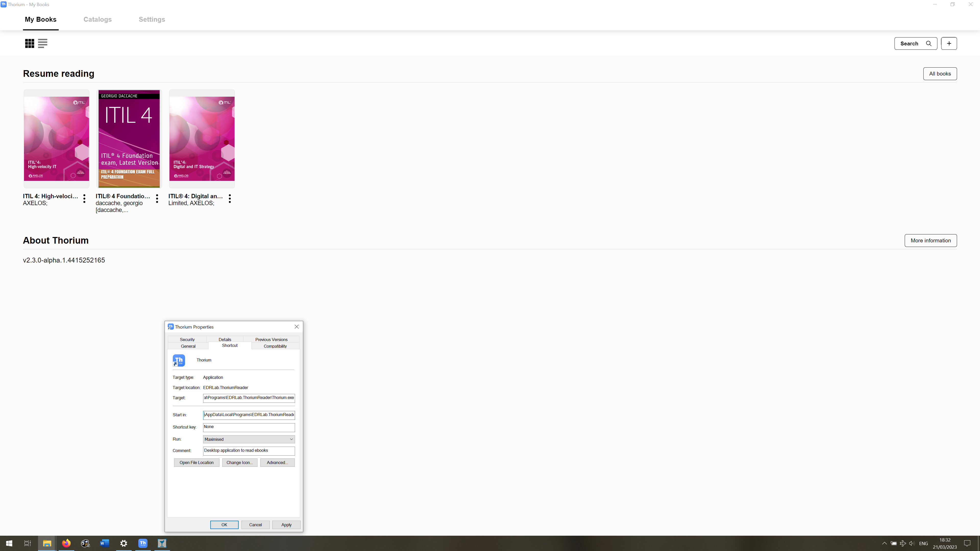Viewport: 980px width, 551px height.
Task: Open three-dot menu for Digital and IT Strategy
Action: click(230, 198)
